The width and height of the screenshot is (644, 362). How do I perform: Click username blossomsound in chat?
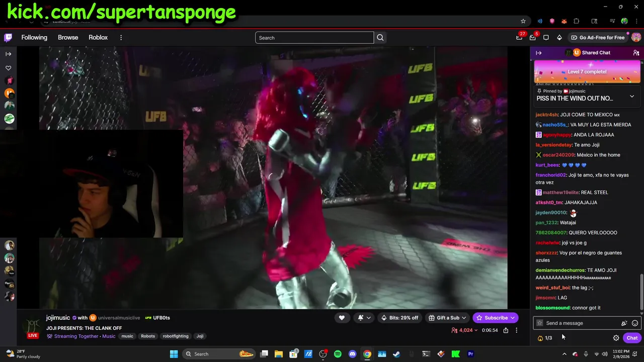click(x=553, y=308)
